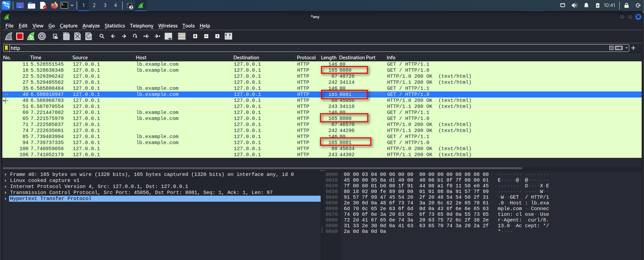Screen dimensions: 644x260
Task: Toggle auto-scroll during live capture
Action: point(168,36)
